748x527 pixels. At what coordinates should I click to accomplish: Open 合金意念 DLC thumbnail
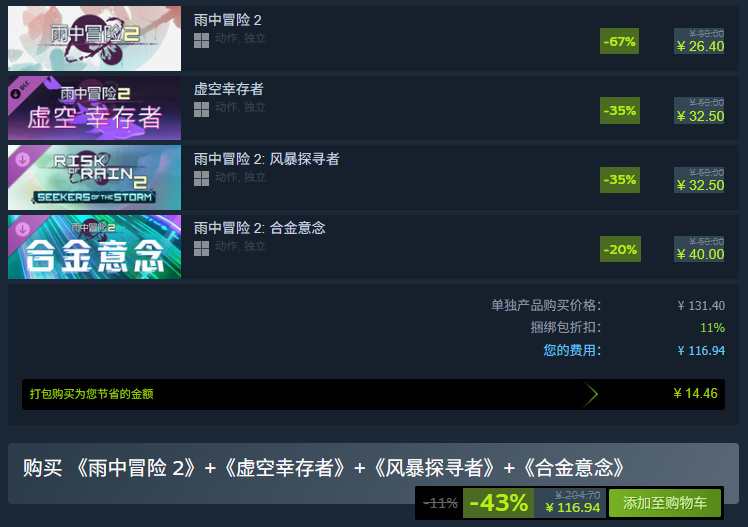tap(94, 247)
